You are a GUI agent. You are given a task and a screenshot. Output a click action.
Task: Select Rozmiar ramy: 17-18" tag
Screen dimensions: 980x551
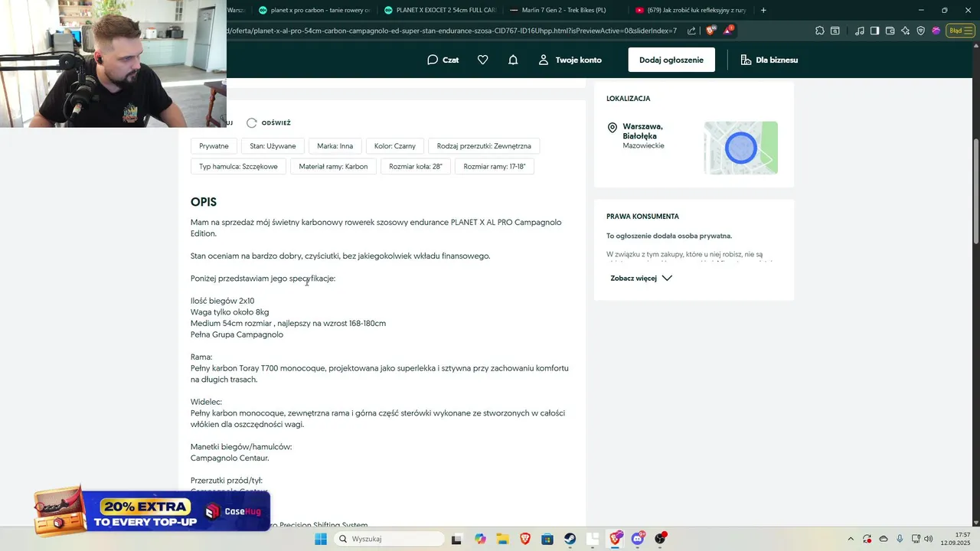pos(495,166)
